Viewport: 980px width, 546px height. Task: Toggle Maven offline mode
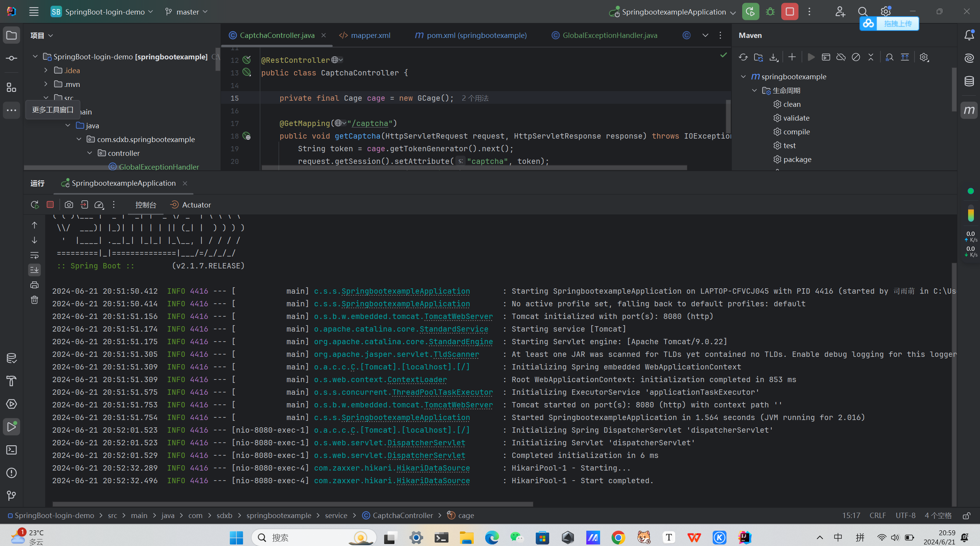[x=841, y=57]
